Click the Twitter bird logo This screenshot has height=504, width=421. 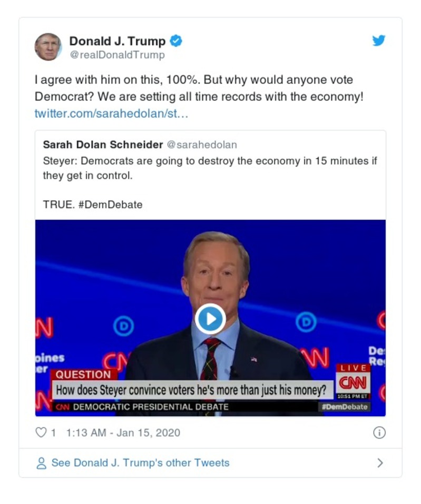379,40
